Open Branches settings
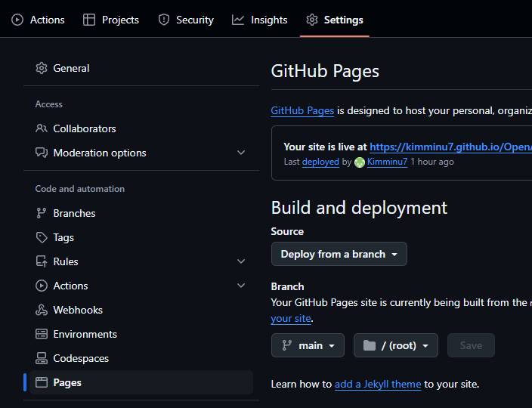Viewport: 532px width, 408px height. tap(141, 213)
